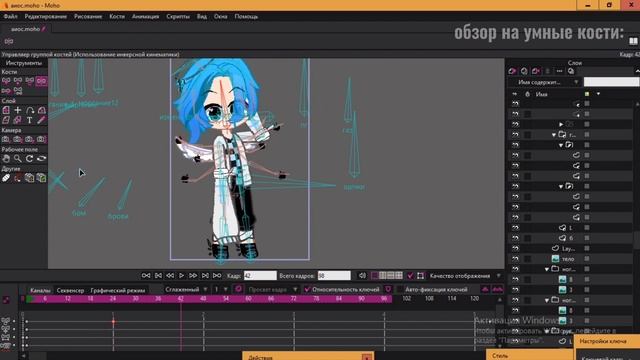Click the three-dots icon in Слои toolbar
640x360 pixels.
(x=559, y=71)
